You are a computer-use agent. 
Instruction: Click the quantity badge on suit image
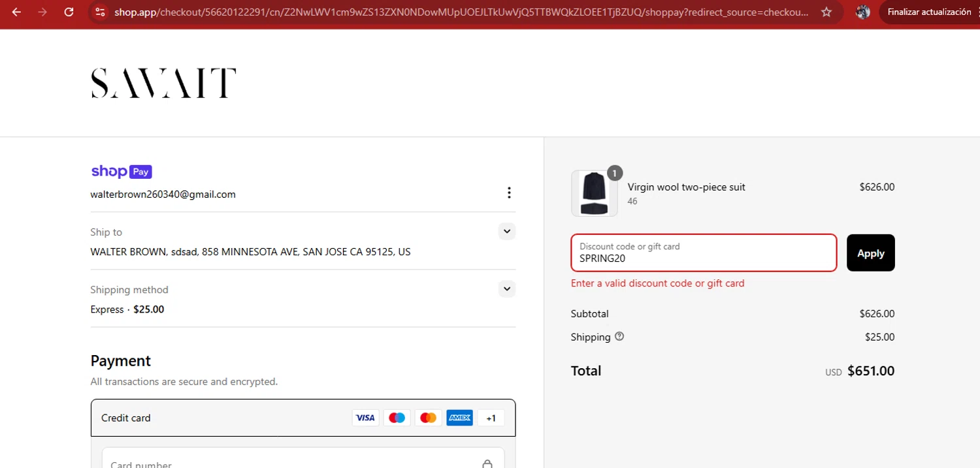[x=615, y=173]
